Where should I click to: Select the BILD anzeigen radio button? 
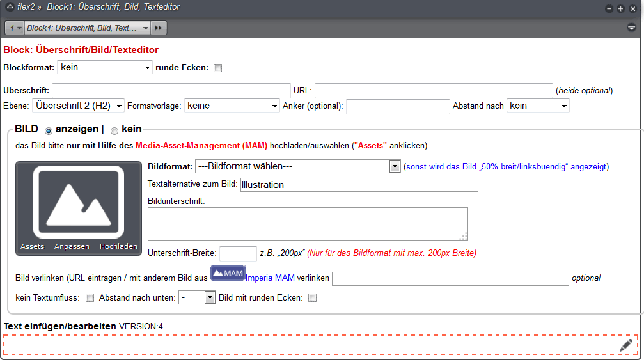(x=49, y=130)
